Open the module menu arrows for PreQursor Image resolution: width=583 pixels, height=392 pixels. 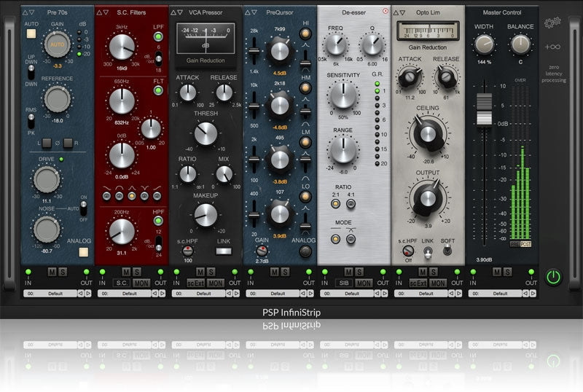pyautogui.click(x=251, y=12)
